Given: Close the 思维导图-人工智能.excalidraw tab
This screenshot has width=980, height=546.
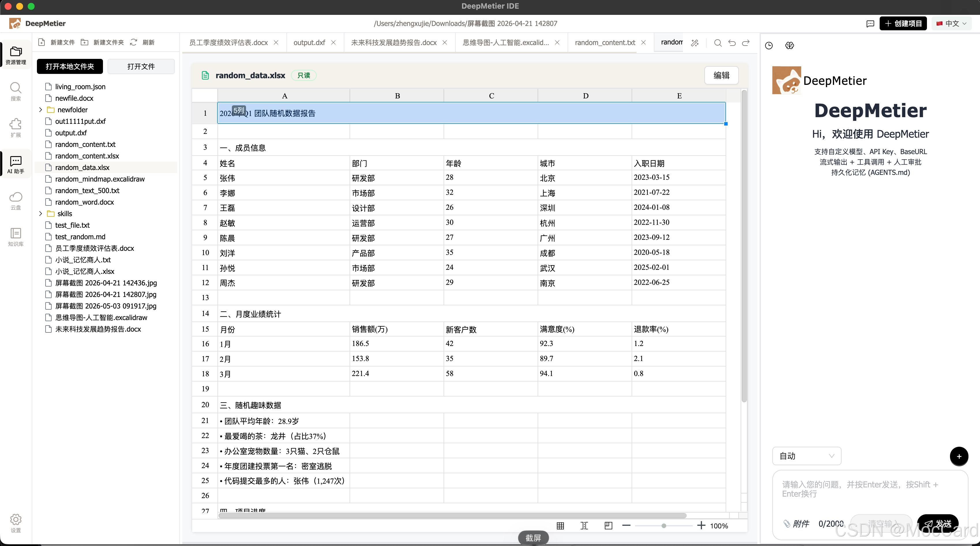Looking at the screenshot, I should click(557, 43).
